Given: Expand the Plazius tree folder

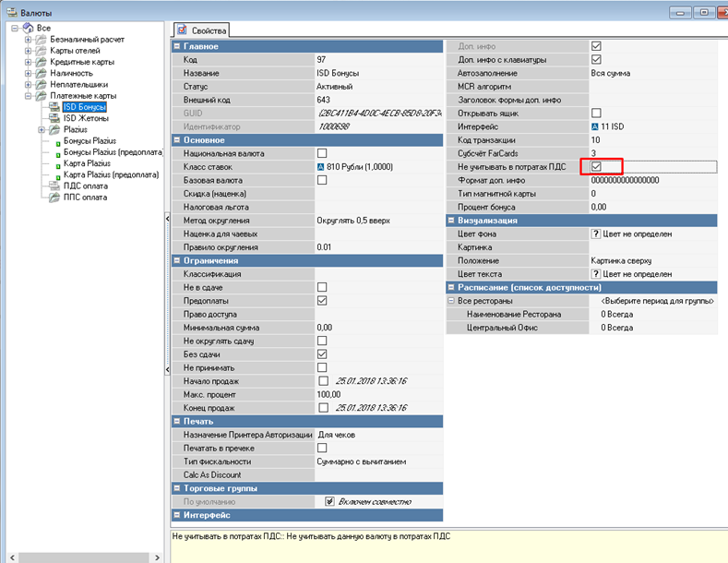Looking at the screenshot, I should point(42,130).
